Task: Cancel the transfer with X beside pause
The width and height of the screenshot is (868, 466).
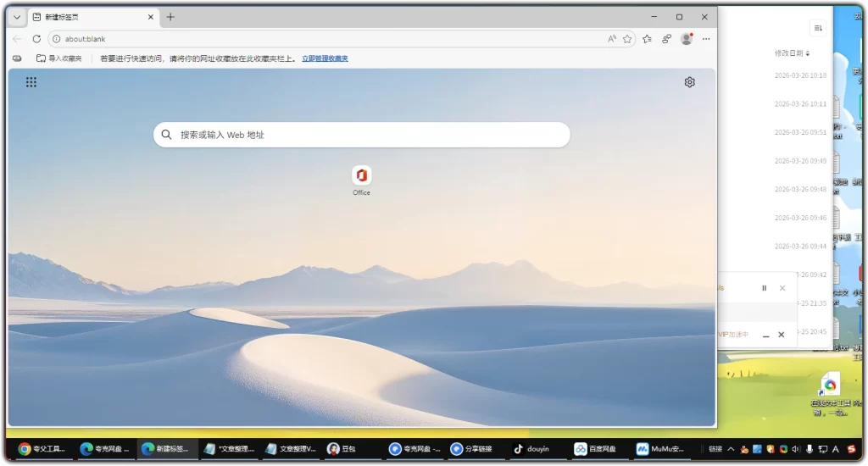Action: point(782,288)
